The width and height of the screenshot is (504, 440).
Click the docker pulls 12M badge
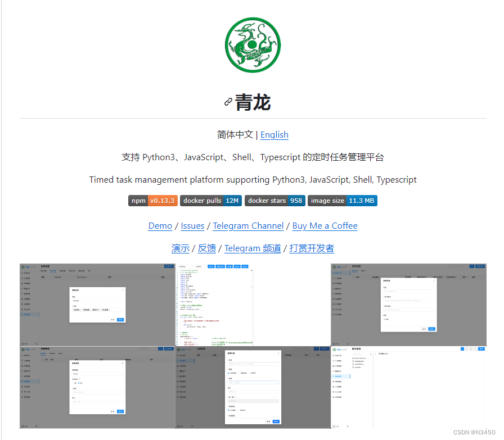(211, 201)
